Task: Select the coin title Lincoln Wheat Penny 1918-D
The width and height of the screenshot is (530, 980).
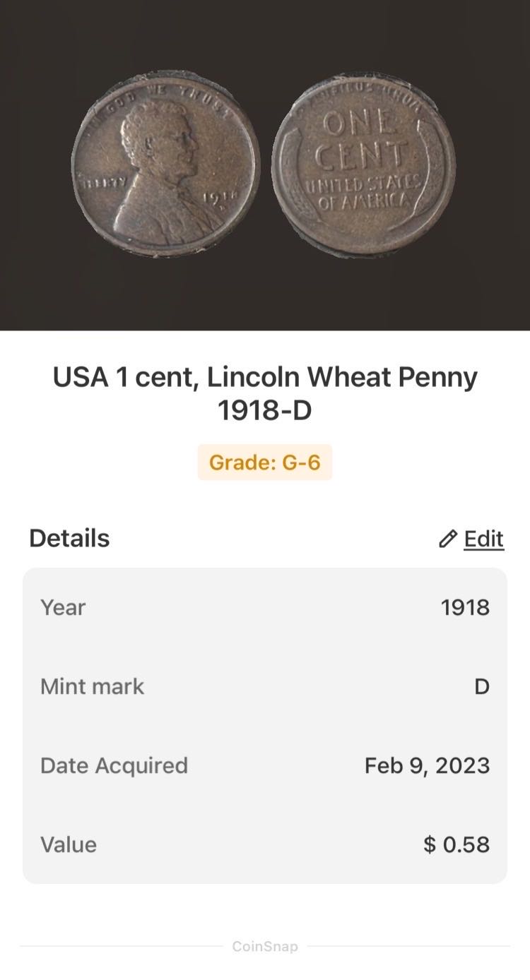Action: [265, 393]
